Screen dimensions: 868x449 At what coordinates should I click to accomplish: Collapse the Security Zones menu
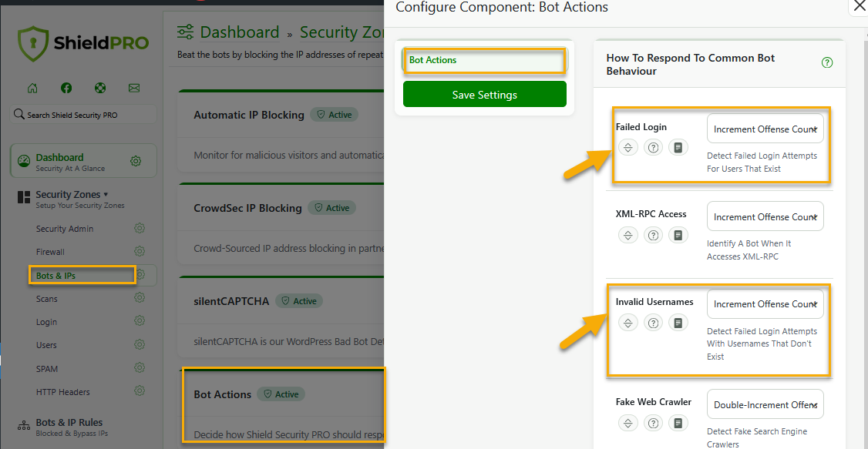tap(72, 195)
